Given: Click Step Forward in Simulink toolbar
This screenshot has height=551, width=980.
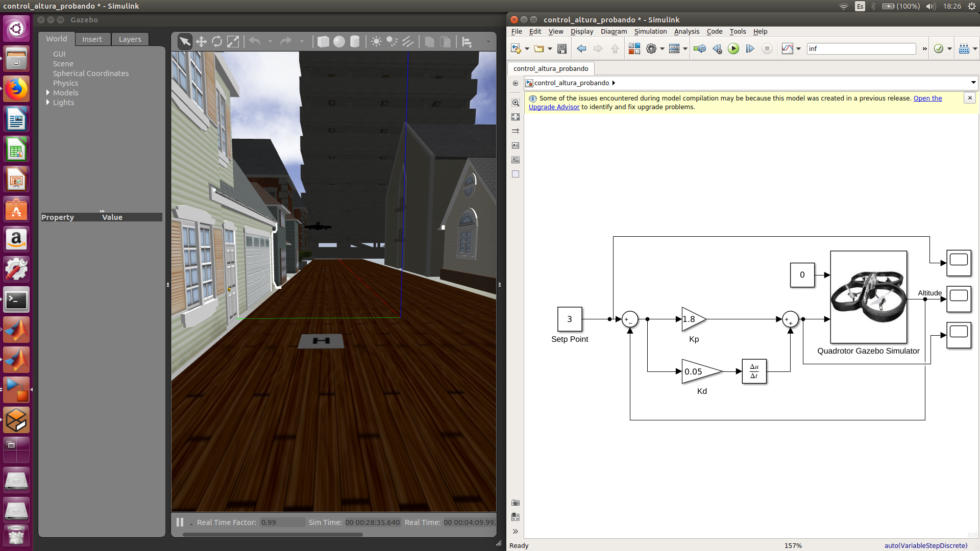Looking at the screenshot, I should (x=750, y=48).
